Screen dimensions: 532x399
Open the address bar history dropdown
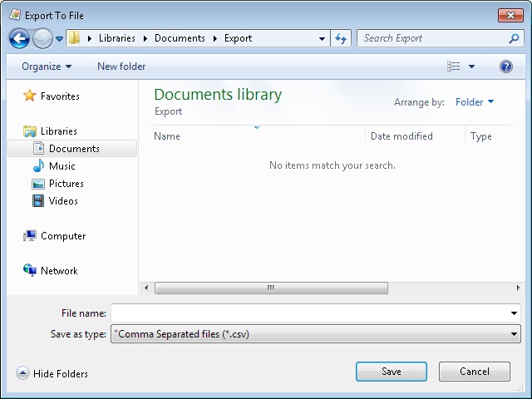click(x=323, y=39)
